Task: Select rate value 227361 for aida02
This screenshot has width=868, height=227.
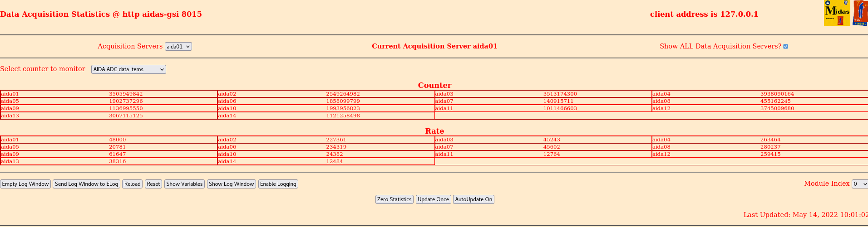Action: (x=336, y=140)
